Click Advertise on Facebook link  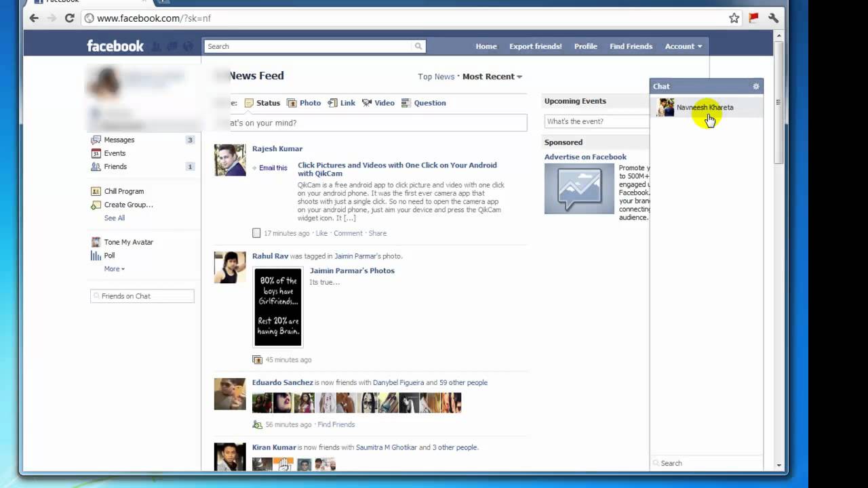585,157
